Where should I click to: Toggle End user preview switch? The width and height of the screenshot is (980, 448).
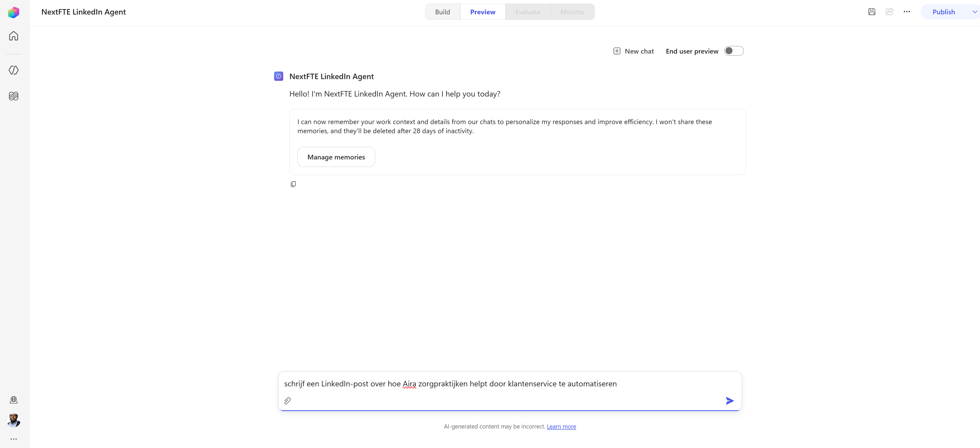point(734,51)
